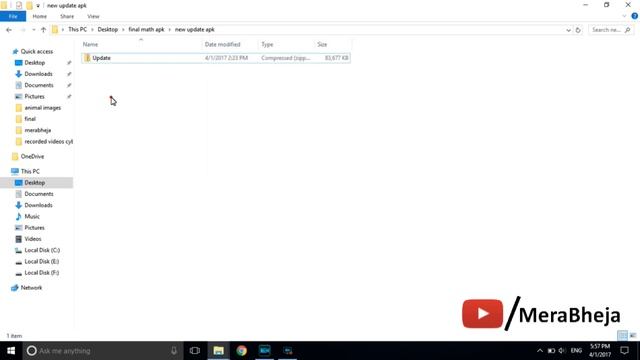Viewport: 640px width, 360px height.
Task: Refresh the current folder
Action: 578,30
